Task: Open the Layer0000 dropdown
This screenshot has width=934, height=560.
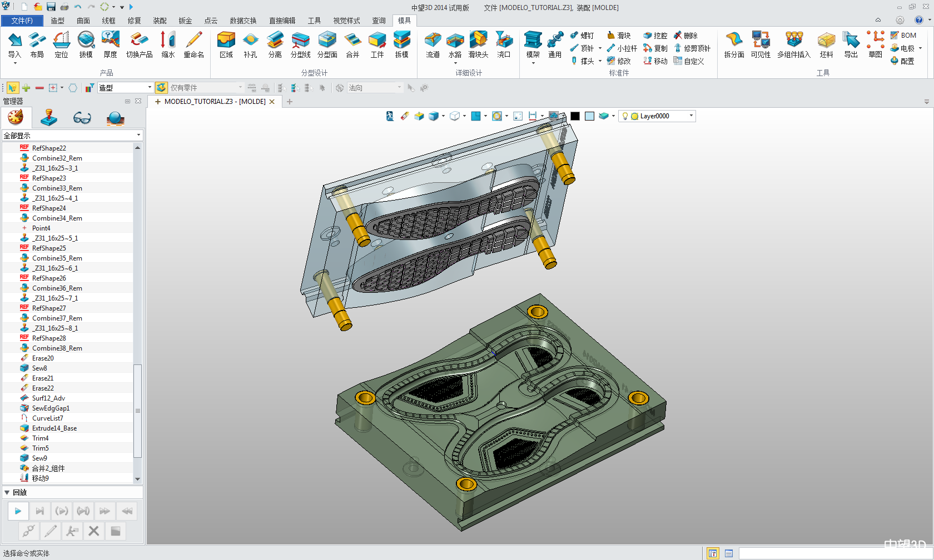Action: (691, 116)
